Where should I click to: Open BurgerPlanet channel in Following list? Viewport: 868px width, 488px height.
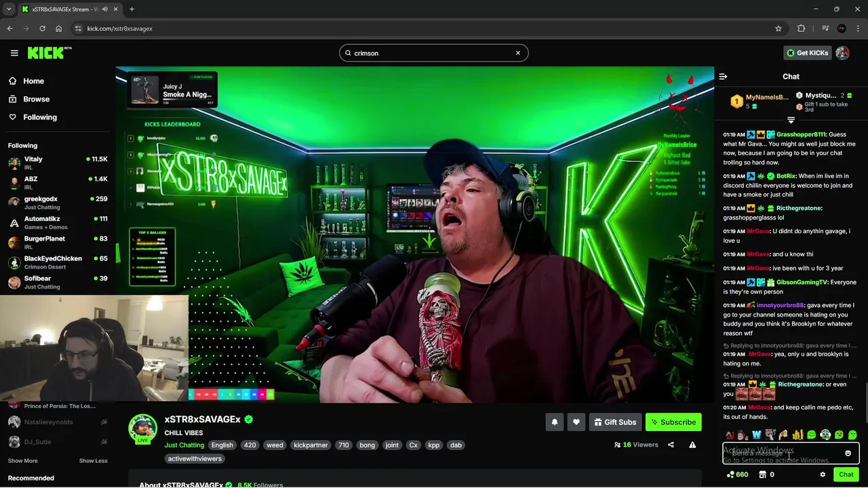[58, 242]
